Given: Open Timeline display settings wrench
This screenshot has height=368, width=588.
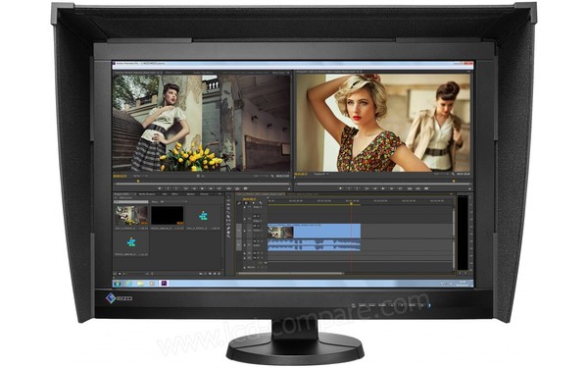Looking at the screenshot, I should click(x=261, y=203).
